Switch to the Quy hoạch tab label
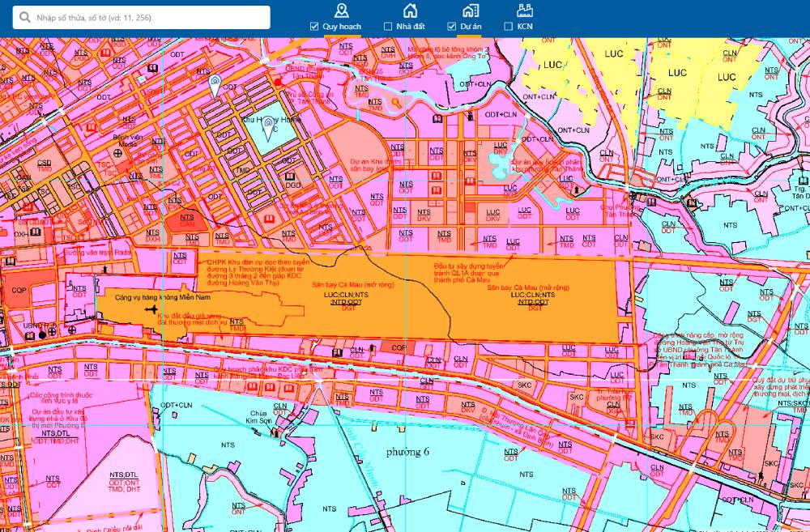 [341, 27]
